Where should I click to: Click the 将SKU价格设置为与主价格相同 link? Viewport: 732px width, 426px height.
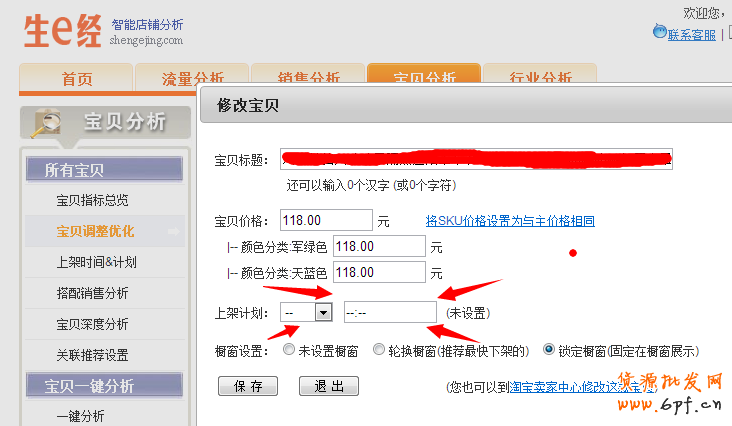pos(510,220)
